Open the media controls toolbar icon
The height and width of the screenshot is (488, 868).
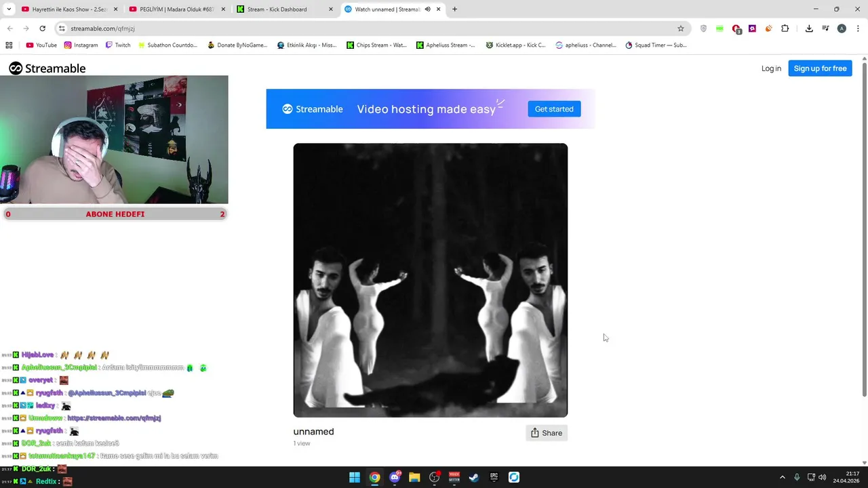[825, 28]
